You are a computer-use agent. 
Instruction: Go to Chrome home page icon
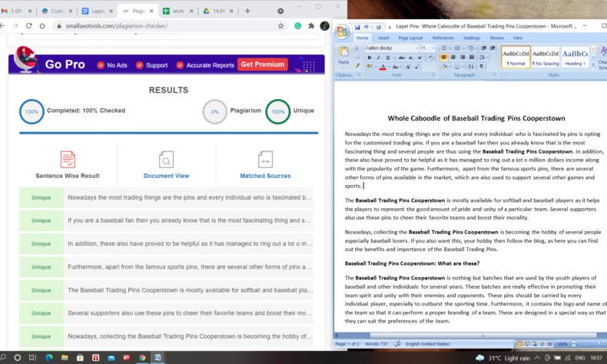click(x=42, y=26)
